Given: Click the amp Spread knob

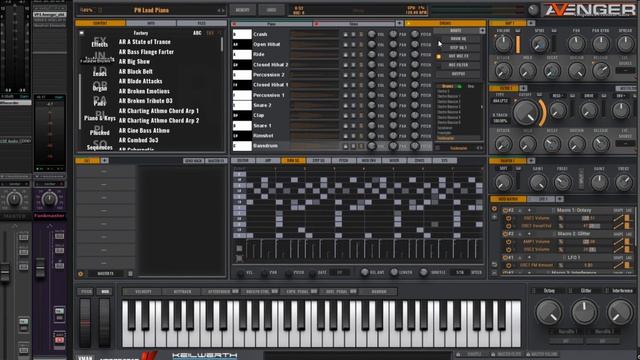Looking at the screenshot, I should pos(625,44).
